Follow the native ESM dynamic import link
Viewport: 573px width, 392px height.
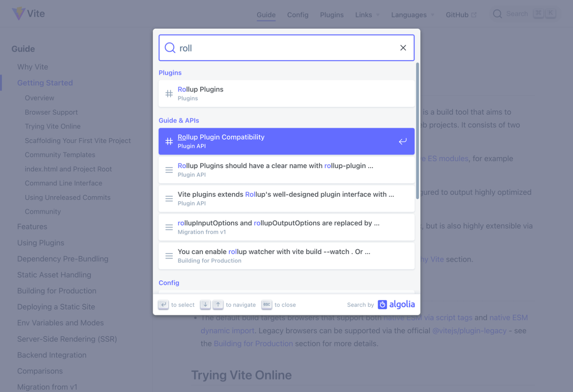(x=228, y=331)
